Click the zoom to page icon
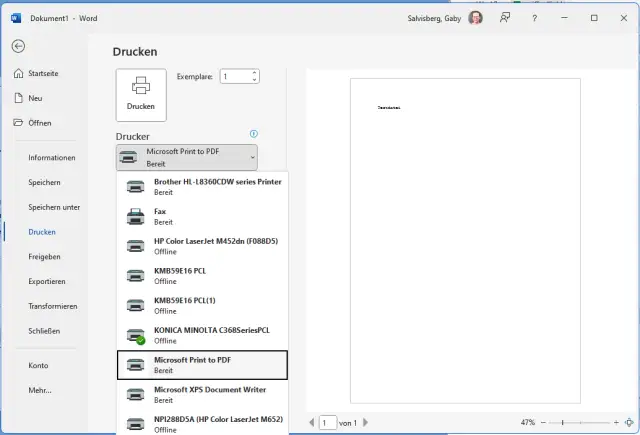Viewport: 640px width, 435px height. coord(628,423)
